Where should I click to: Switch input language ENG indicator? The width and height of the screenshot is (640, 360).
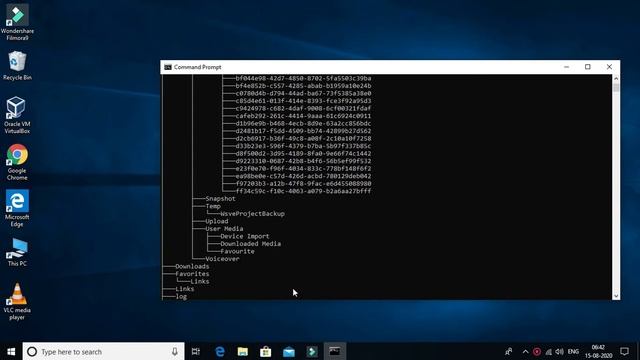tap(573, 351)
